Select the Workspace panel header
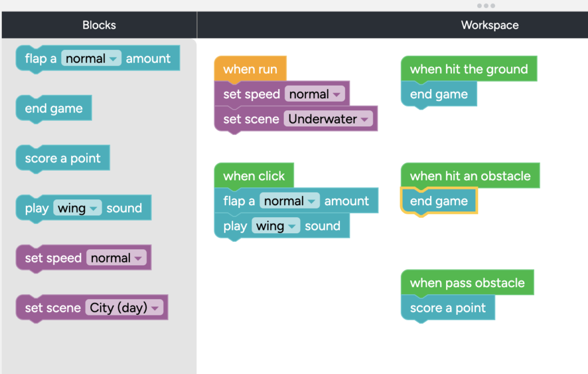The height and width of the screenshot is (374, 588). point(489,25)
